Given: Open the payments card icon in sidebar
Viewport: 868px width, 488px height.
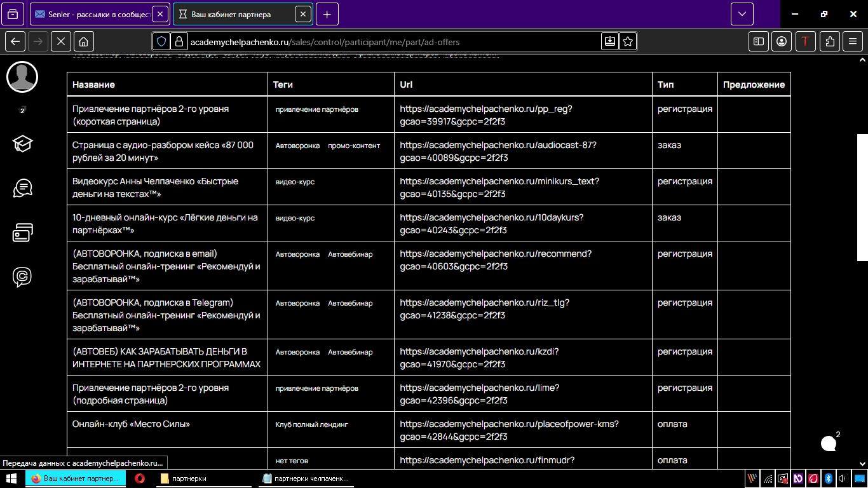Looking at the screenshot, I should (22, 233).
